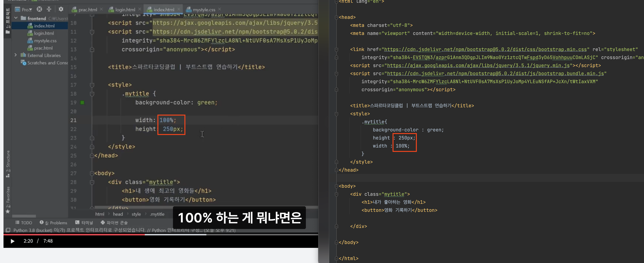Click the .mytitle breadcrumb
This screenshot has height=263, width=644.
[x=157, y=214]
